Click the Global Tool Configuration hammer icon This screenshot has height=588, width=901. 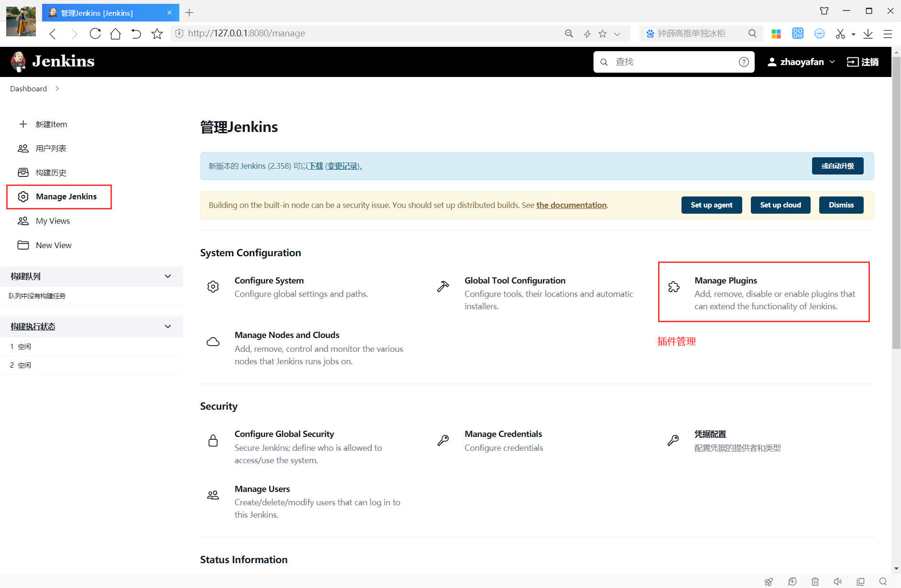tap(443, 286)
